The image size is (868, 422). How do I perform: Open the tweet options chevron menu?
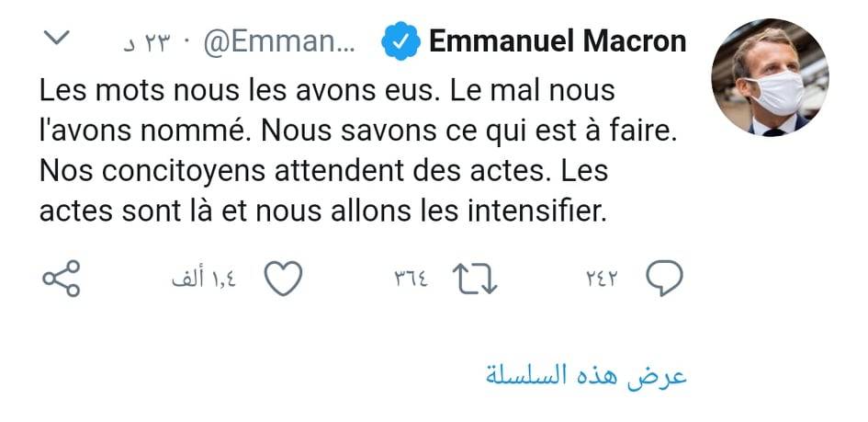point(57,40)
